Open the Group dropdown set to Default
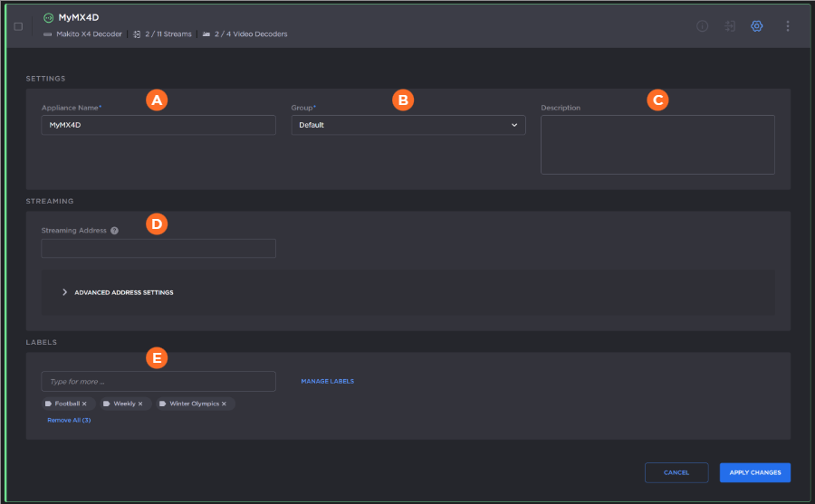 click(408, 125)
